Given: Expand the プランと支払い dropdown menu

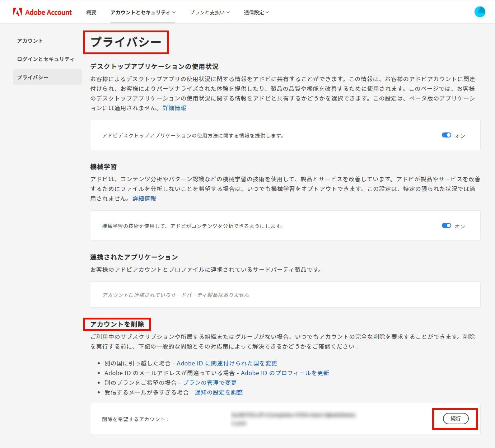Looking at the screenshot, I should pyautogui.click(x=210, y=13).
